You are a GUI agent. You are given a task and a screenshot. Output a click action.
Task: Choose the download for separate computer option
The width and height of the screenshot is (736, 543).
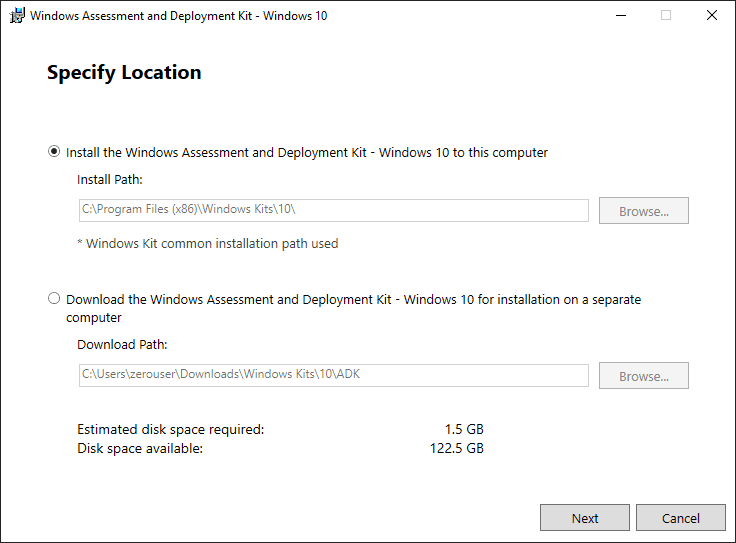click(x=54, y=299)
